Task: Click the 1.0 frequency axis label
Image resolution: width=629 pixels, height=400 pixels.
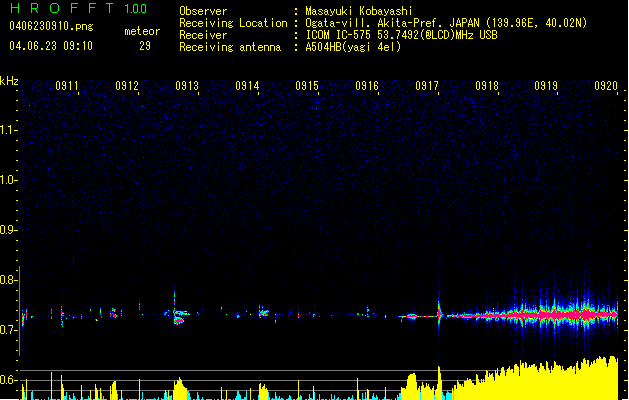Action: pyautogui.click(x=8, y=180)
